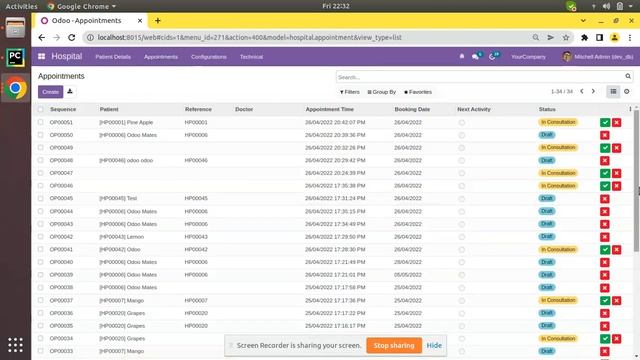Cancel appointment OP00037 with red X

[616, 300]
